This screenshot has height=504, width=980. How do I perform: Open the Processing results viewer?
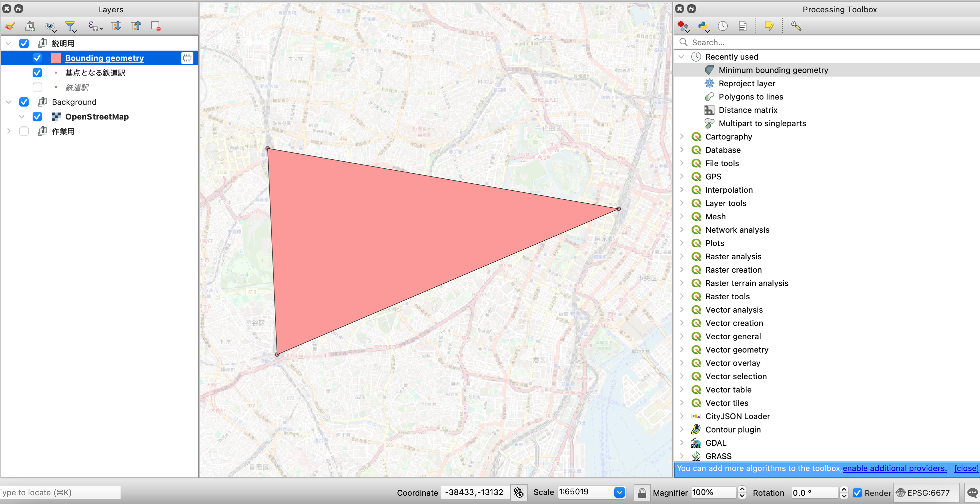(743, 25)
